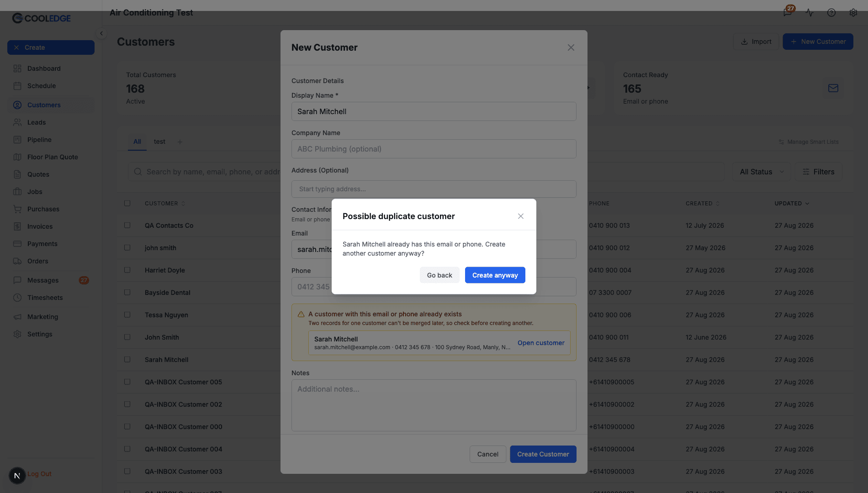Tick checkbox for Harriet Doyle
Viewport: 868px width, 493px height.
click(x=127, y=270)
